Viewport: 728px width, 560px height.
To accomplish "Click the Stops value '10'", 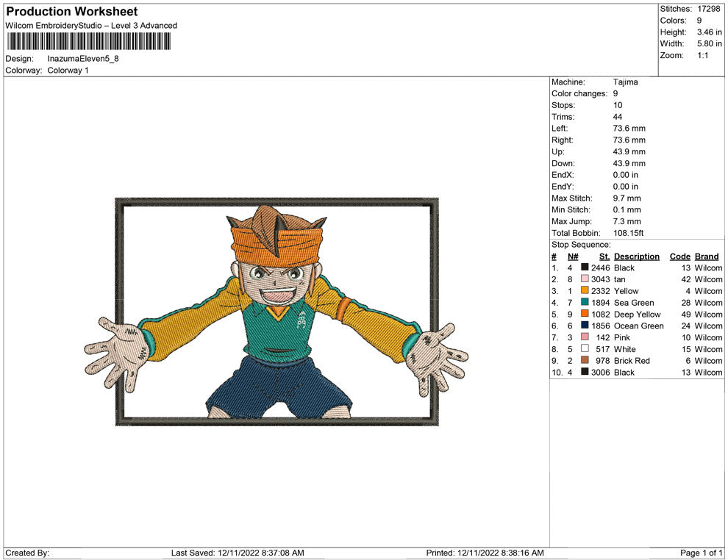I will tap(618, 105).
